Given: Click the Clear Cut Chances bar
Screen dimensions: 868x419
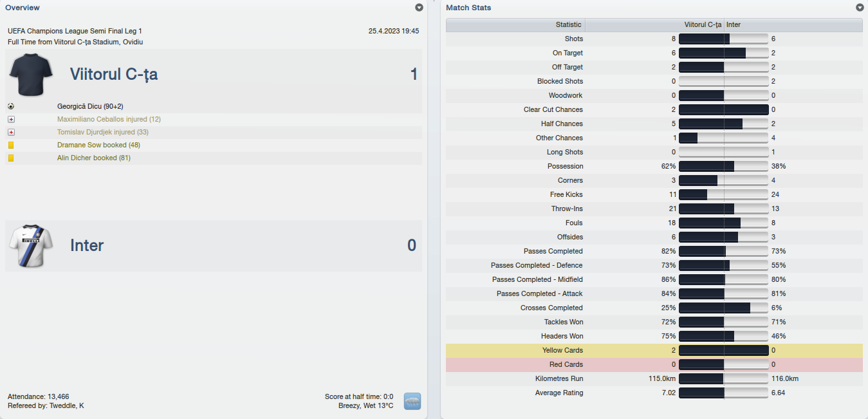Looking at the screenshot, I should (x=724, y=109).
